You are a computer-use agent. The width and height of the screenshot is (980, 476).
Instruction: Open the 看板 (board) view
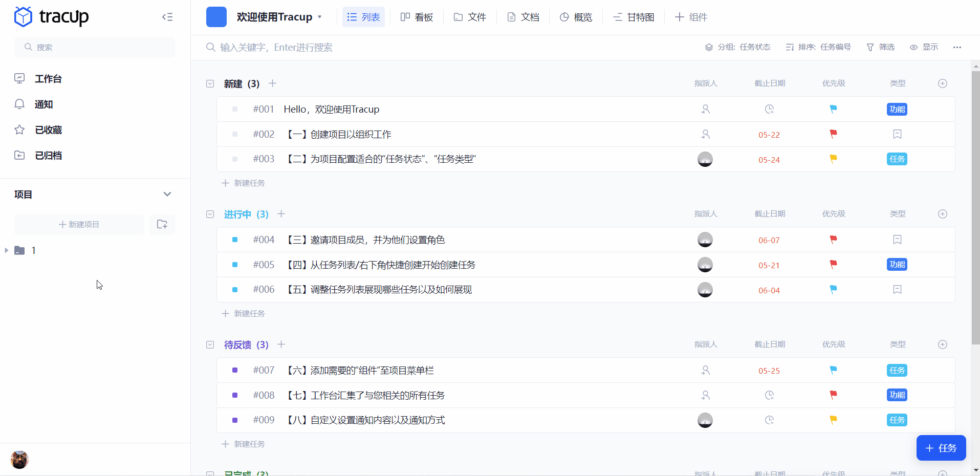(417, 17)
